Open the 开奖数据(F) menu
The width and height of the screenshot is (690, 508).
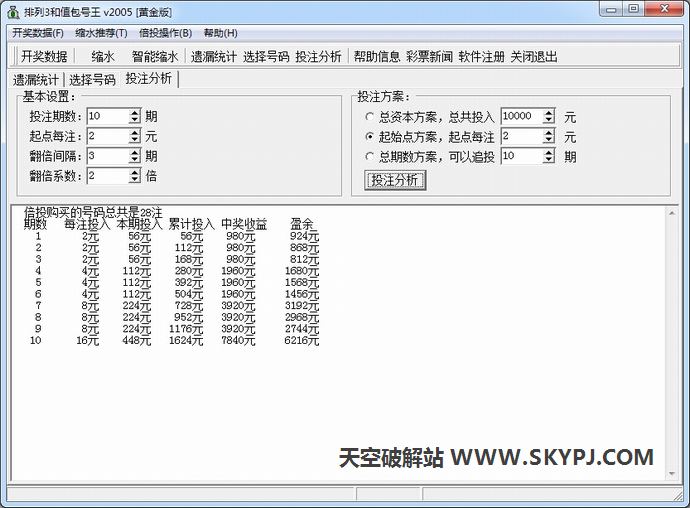tap(37, 33)
